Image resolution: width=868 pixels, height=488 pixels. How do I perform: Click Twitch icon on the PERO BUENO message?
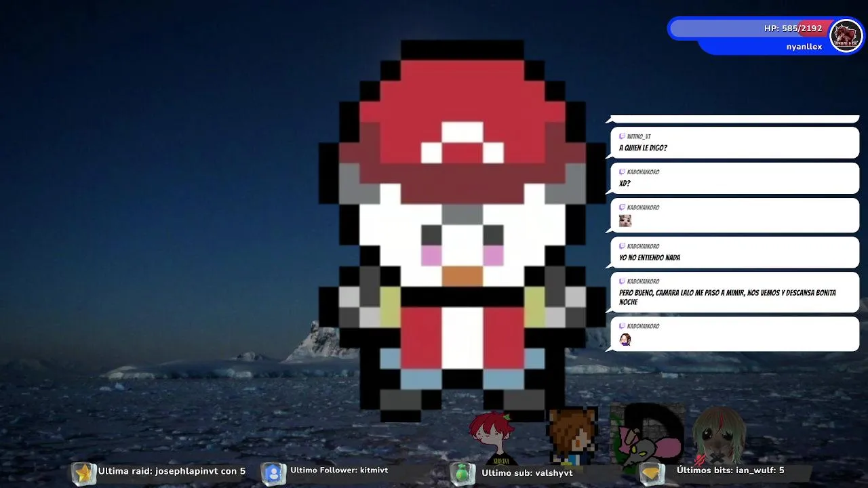[622, 281]
